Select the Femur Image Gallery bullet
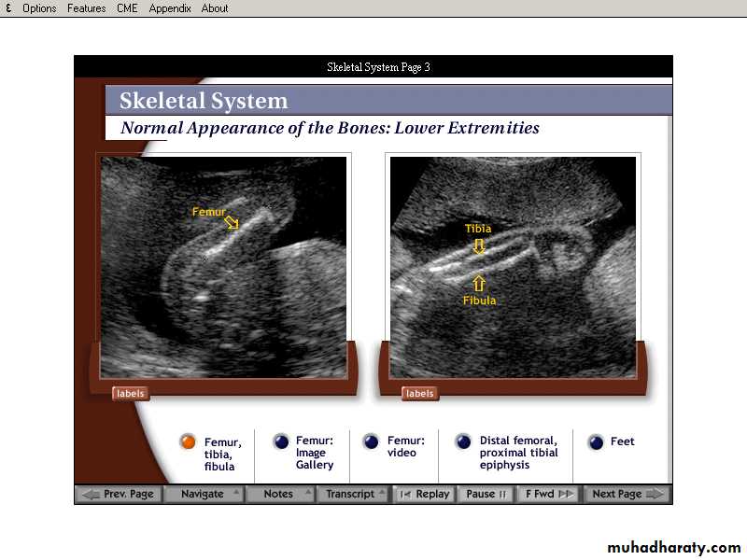 (281, 442)
